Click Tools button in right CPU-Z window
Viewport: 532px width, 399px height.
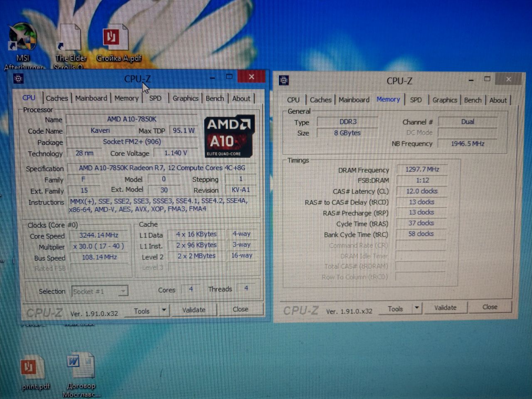coord(395,308)
